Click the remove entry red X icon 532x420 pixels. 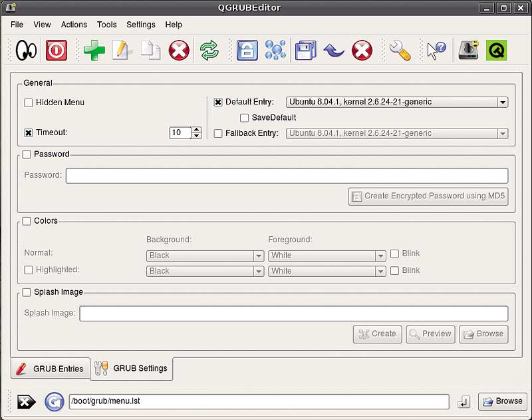click(179, 51)
